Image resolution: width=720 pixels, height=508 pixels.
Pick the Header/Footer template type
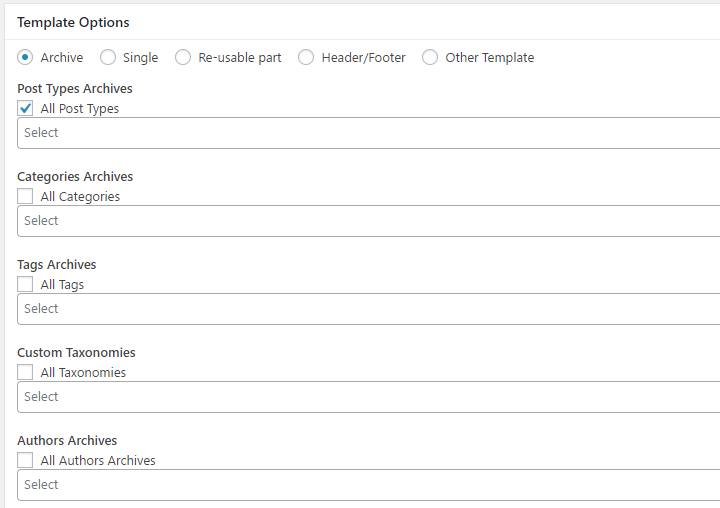[x=306, y=57]
